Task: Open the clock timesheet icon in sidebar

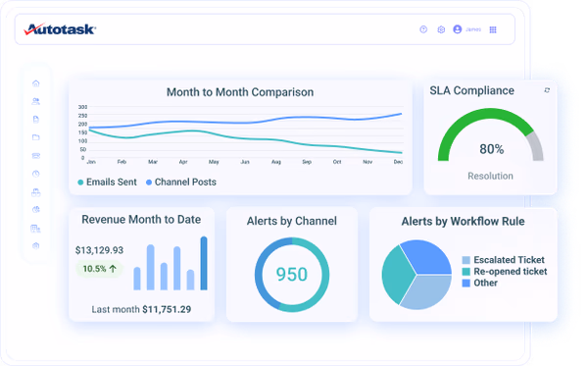Action: click(x=36, y=174)
